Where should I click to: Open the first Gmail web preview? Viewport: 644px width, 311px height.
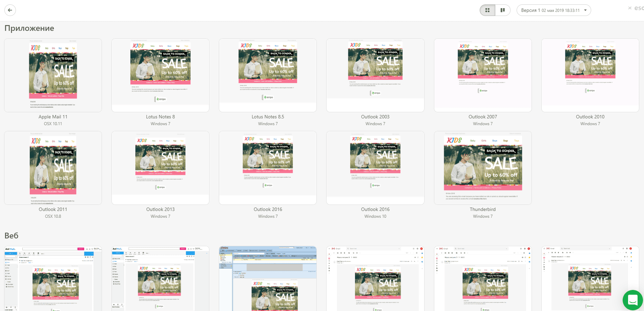tap(375, 278)
